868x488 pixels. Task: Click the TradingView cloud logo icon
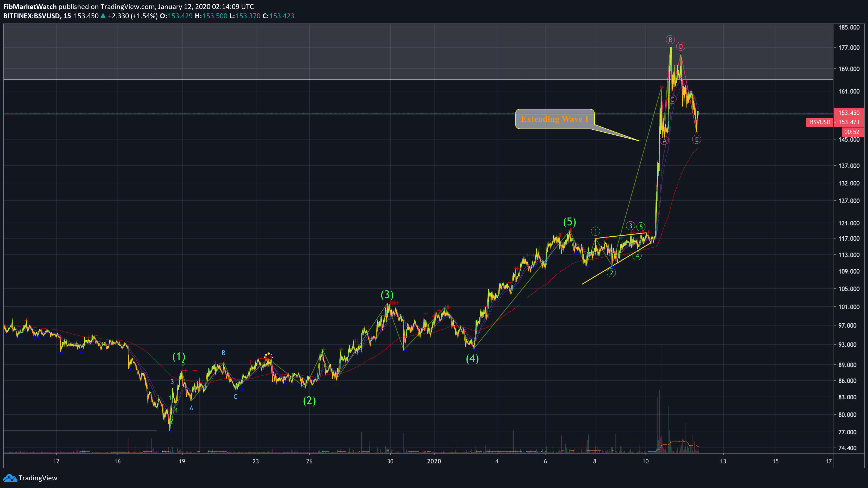[10, 478]
